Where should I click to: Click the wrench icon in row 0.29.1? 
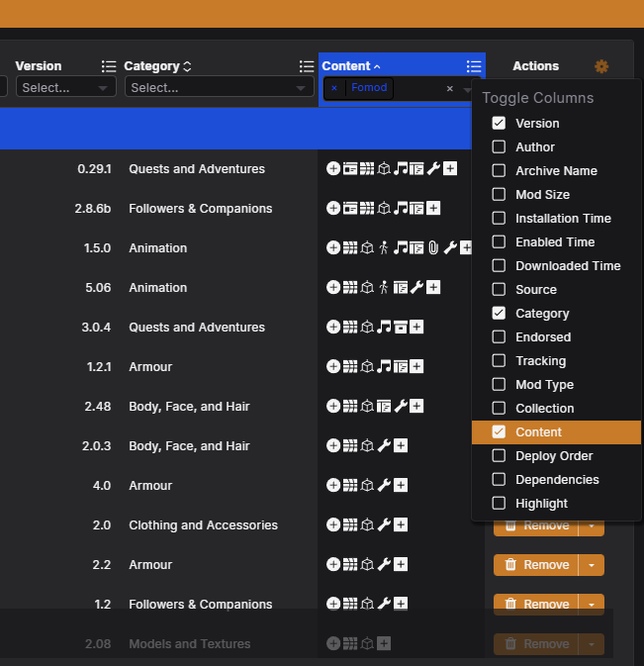point(433,168)
